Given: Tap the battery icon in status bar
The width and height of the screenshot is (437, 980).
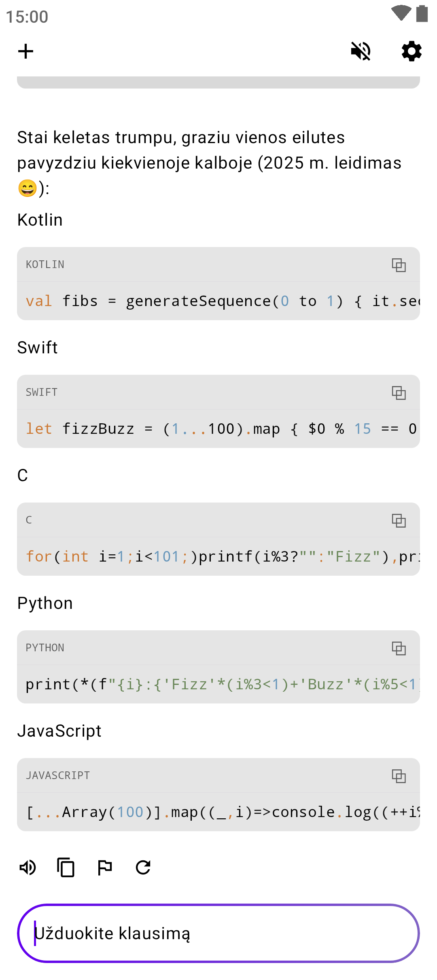Looking at the screenshot, I should 422,13.
